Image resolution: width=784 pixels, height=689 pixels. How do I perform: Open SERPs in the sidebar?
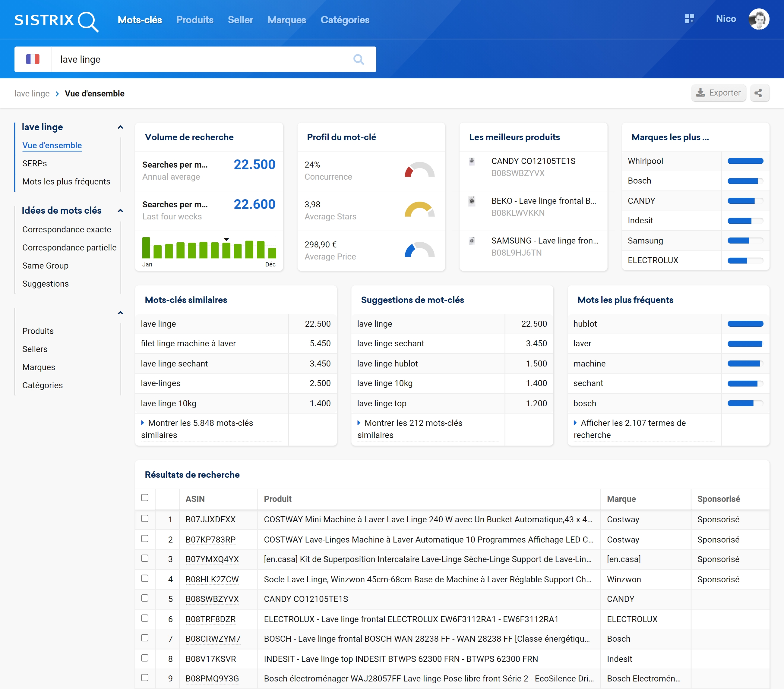(x=34, y=164)
